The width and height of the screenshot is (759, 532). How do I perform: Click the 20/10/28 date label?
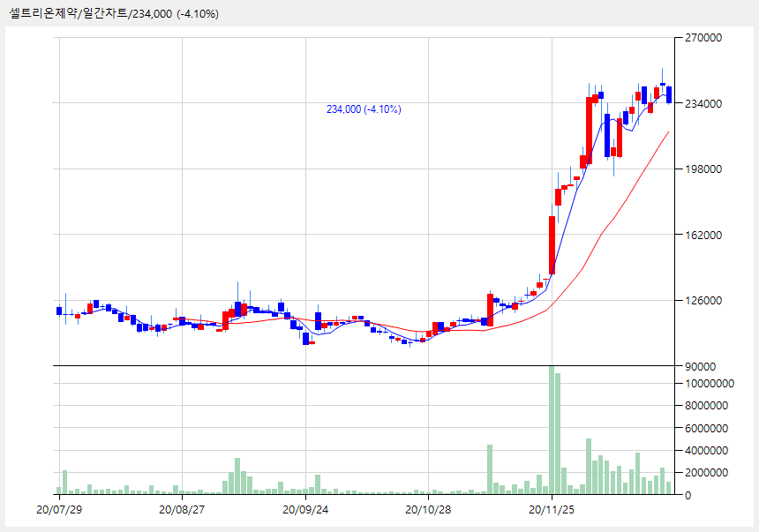coord(428,510)
